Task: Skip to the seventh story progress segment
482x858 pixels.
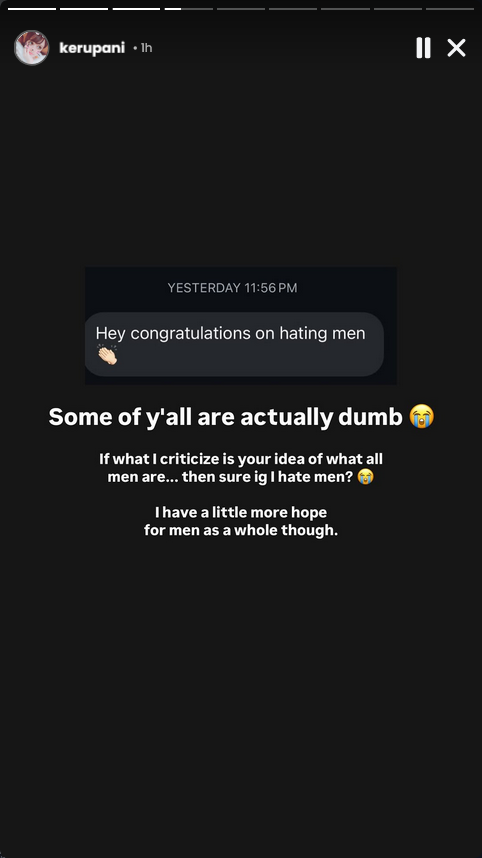Action: (345, 9)
